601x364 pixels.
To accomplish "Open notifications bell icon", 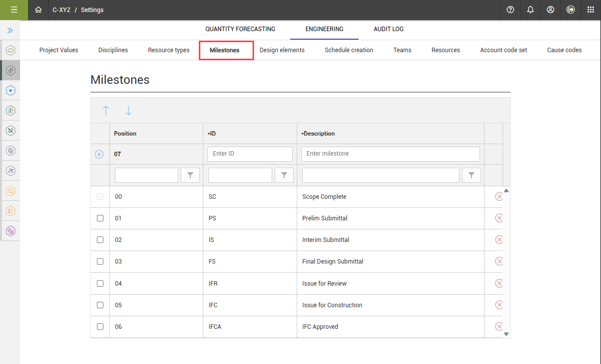I will (x=530, y=10).
